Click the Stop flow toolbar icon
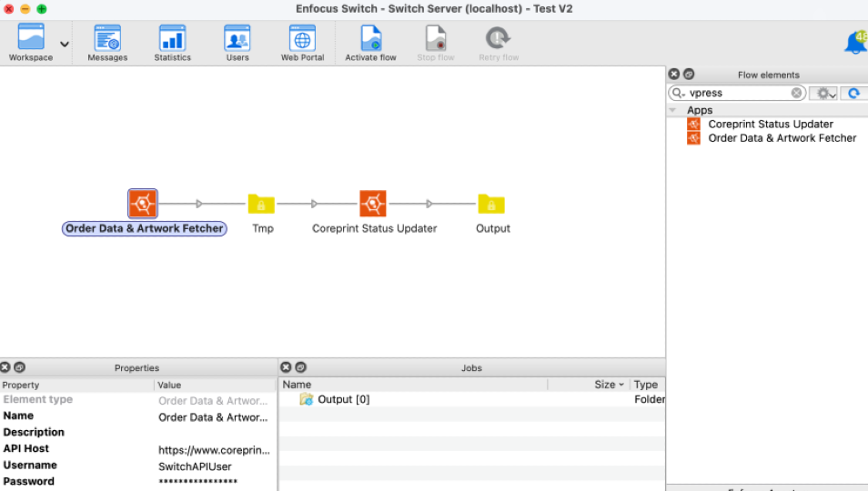Image resolution: width=868 pixels, height=491 pixels. 436,43
